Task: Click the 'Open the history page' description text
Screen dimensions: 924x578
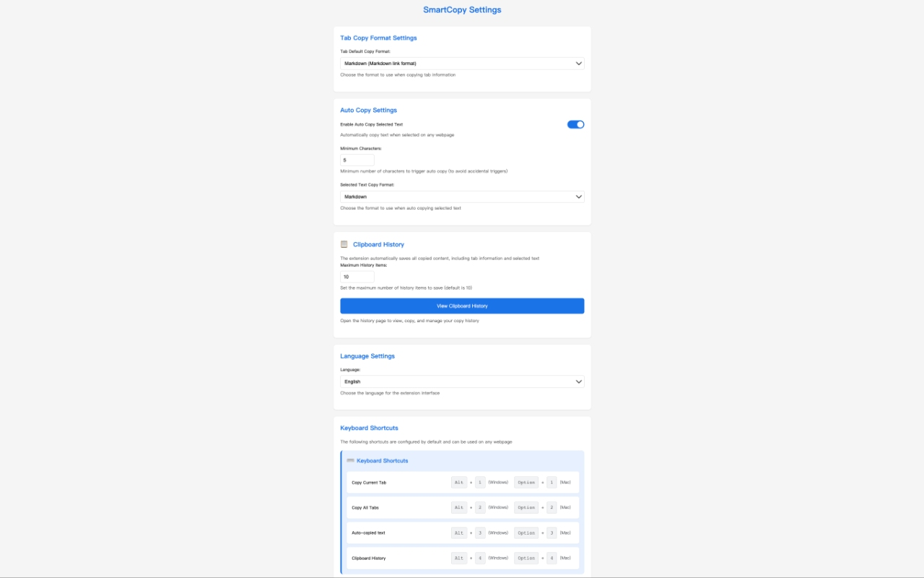Action: 410,321
